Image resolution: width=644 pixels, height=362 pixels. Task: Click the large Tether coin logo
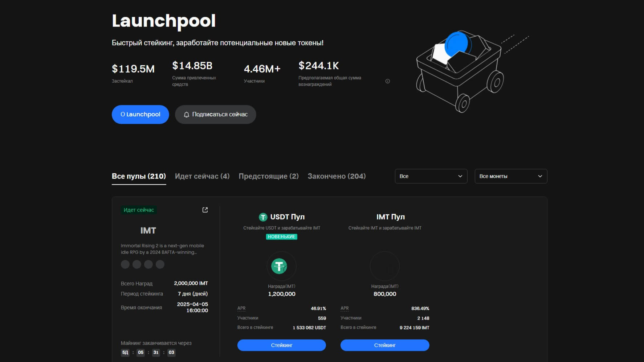click(279, 266)
